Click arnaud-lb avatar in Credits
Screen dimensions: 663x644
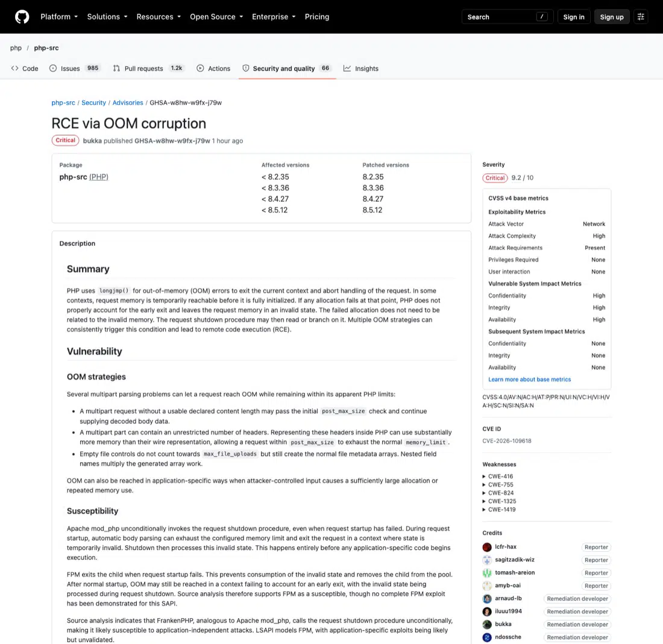click(x=487, y=599)
